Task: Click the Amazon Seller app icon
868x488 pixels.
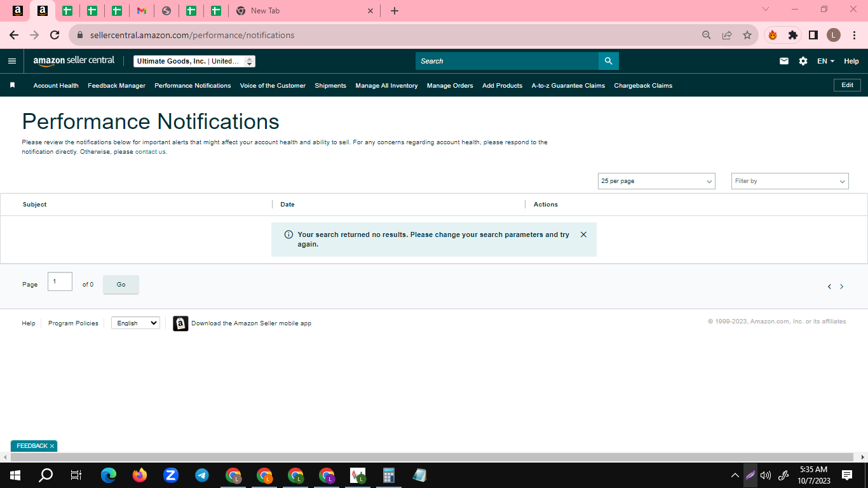Action: (x=180, y=323)
